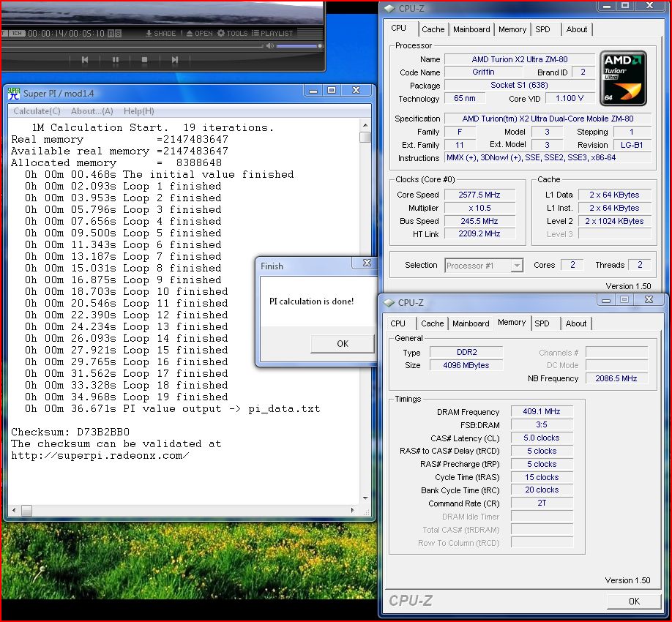
Task: Select the SPD tab in top CPU-Z
Action: [542, 29]
